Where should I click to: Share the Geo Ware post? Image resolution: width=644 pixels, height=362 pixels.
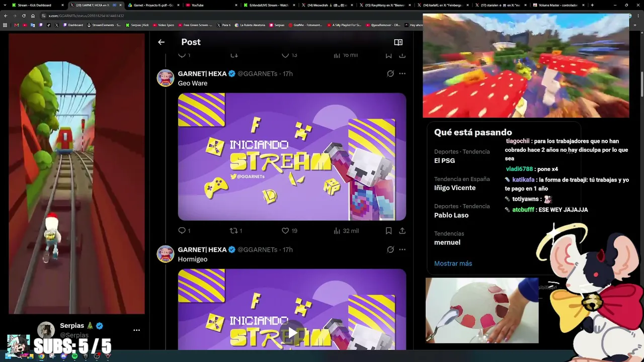402,231
